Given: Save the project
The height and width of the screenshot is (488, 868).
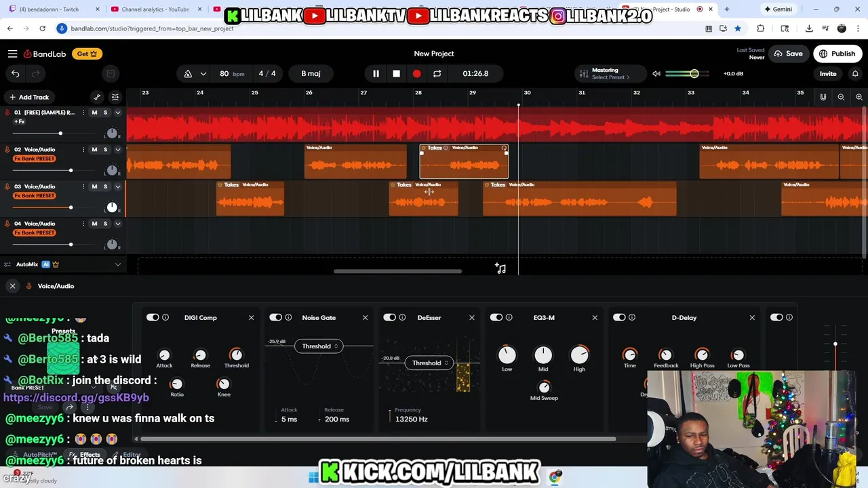Looking at the screenshot, I should coord(788,54).
